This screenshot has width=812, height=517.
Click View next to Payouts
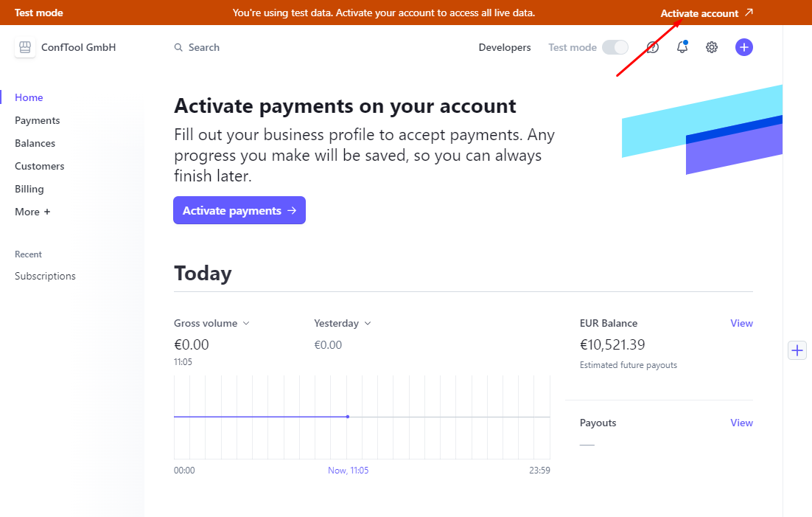pyautogui.click(x=741, y=423)
